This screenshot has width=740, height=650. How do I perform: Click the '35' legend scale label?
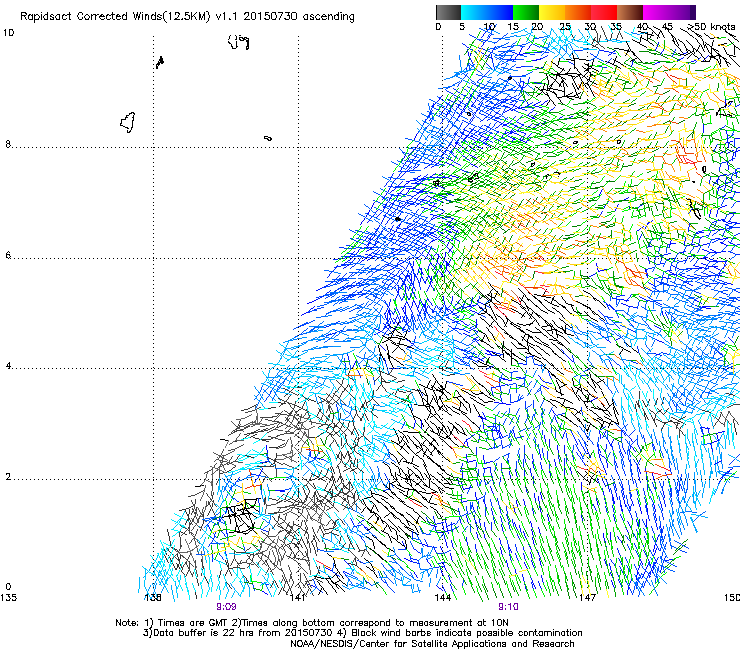click(x=616, y=27)
